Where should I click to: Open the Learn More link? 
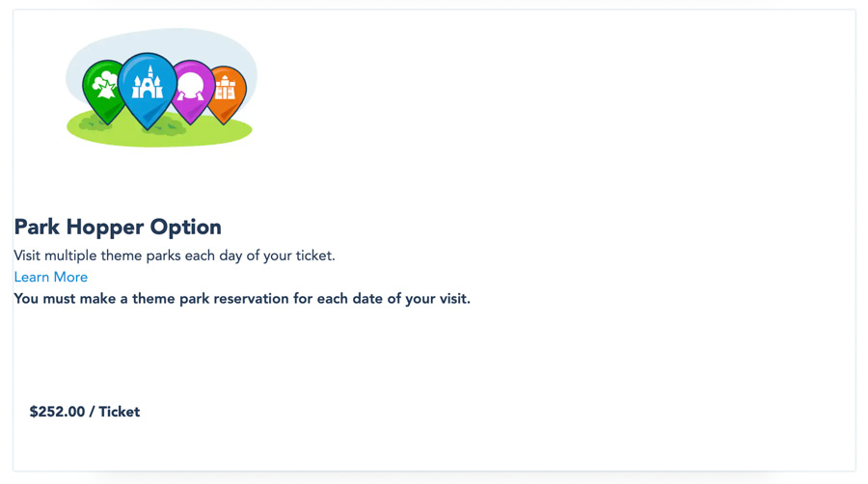[51, 278]
